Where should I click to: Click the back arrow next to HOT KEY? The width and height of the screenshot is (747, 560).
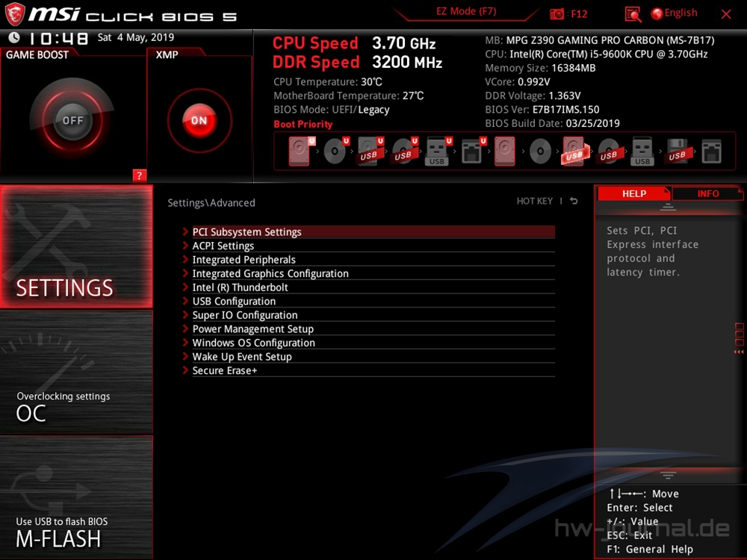[574, 201]
